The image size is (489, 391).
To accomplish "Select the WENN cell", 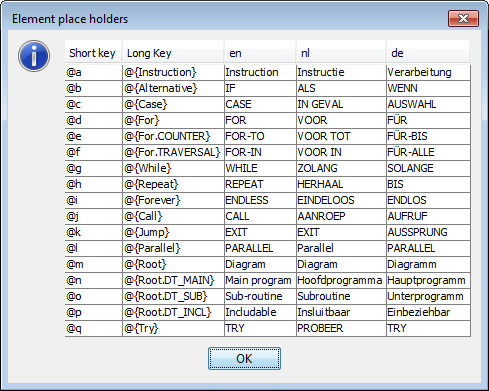I will click(428, 88).
